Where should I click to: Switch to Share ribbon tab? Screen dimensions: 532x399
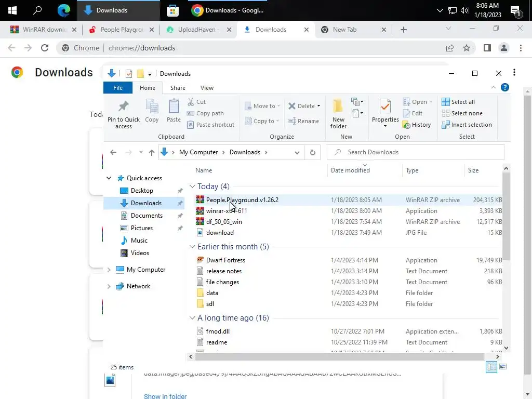(178, 87)
